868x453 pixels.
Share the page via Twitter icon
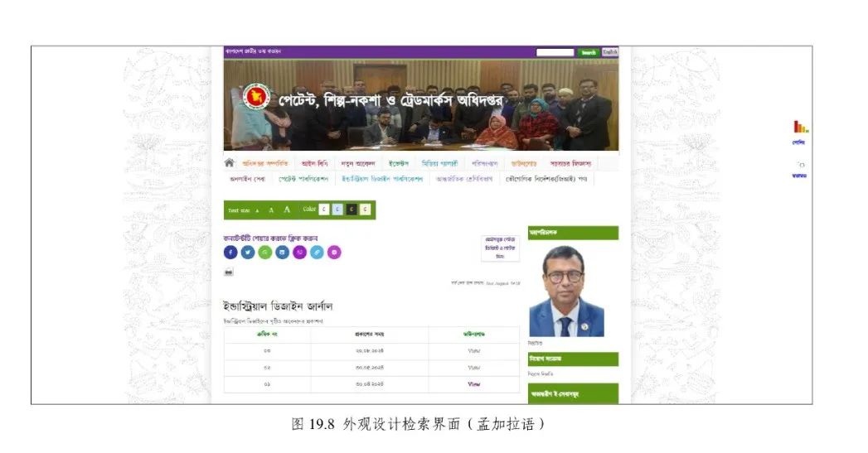point(248,253)
